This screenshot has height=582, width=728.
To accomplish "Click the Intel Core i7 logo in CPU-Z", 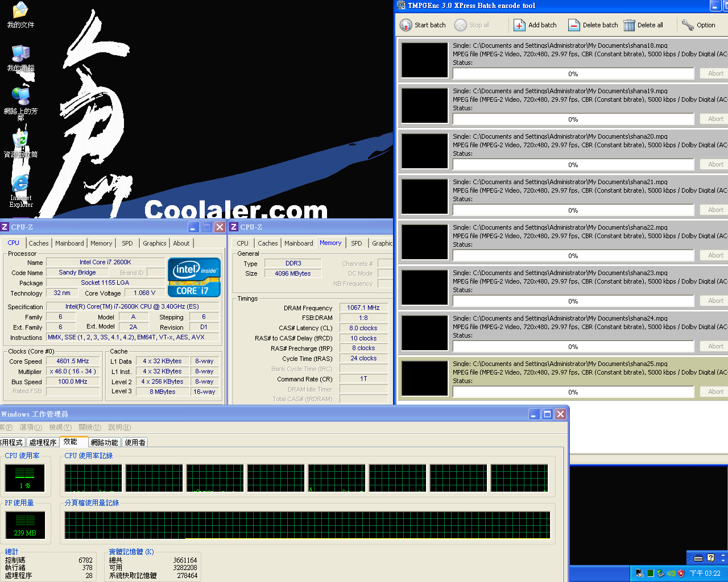I will coord(194,277).
